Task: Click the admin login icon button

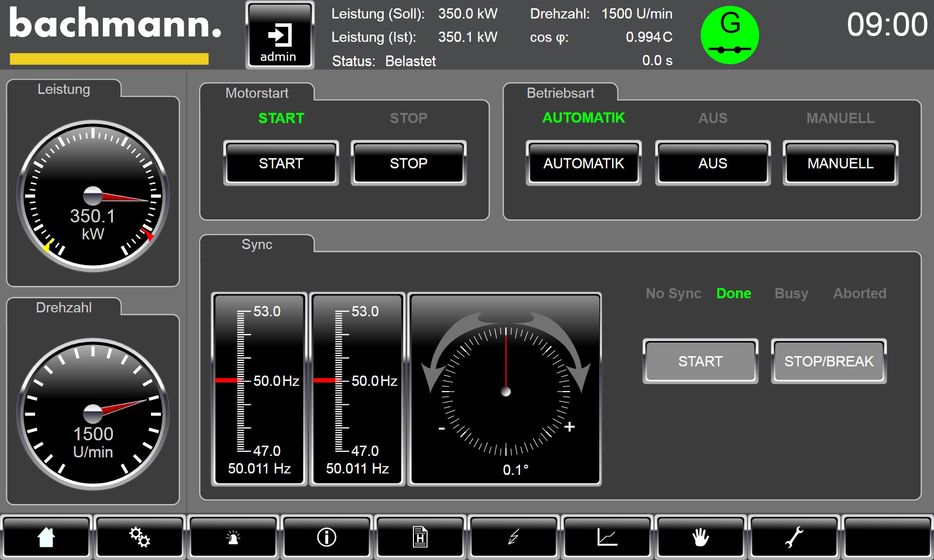Action: (x=280, y=35)
